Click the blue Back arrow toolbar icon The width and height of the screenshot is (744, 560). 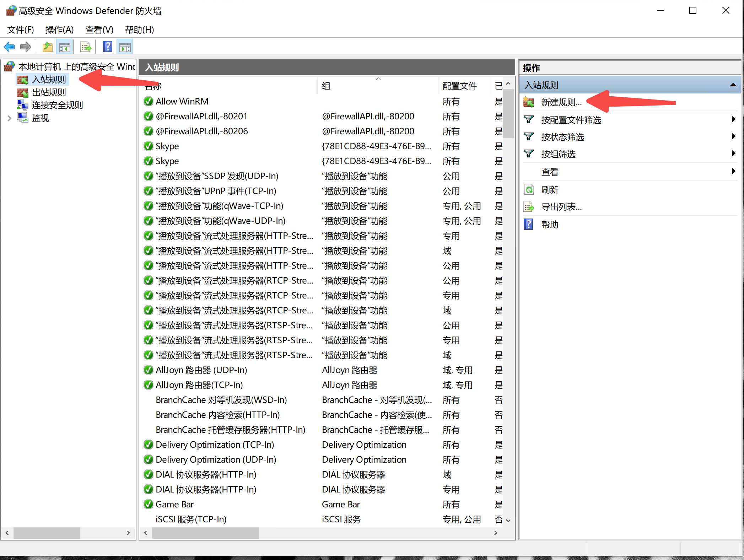tap(9, 47)
